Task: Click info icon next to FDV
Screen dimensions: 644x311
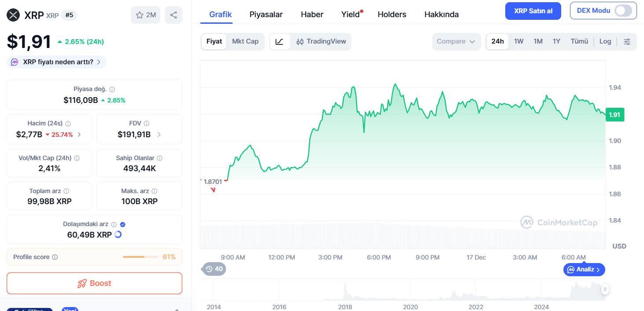Action: (x=146, y=124)
